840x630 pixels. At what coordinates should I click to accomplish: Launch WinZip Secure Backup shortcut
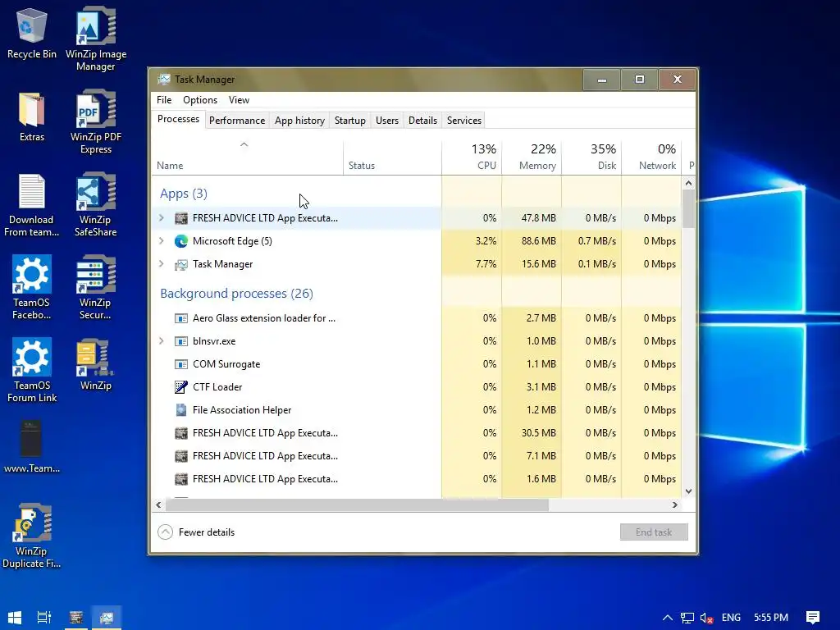(x=95, y=288)
